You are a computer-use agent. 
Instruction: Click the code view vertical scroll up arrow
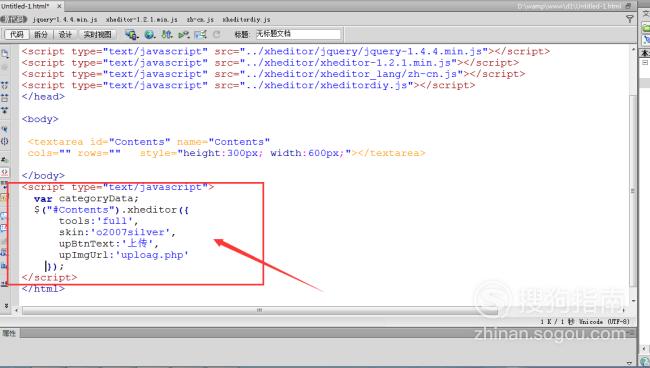pyautogui.click(x=633, y=49)
